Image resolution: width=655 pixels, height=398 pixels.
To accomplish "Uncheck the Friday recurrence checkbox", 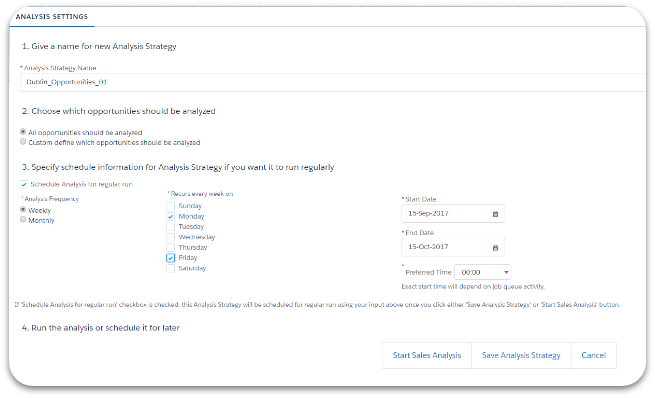I will click(x=170, y=258).
